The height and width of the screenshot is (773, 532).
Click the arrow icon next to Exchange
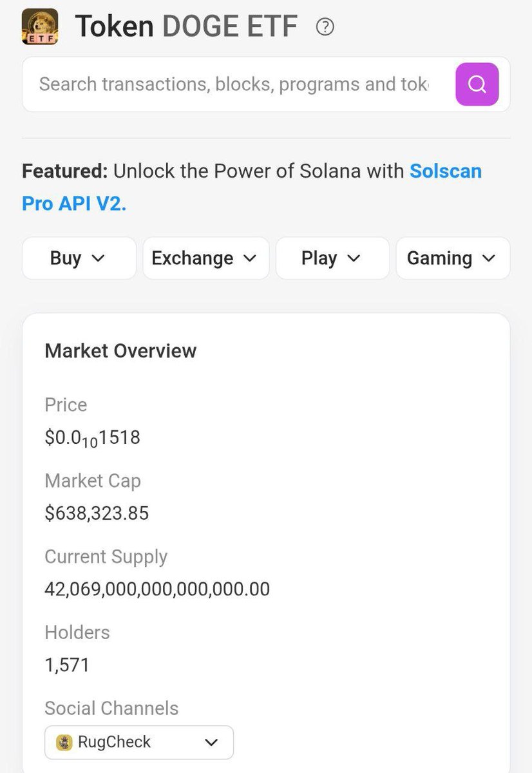click(x=250, y=258)
